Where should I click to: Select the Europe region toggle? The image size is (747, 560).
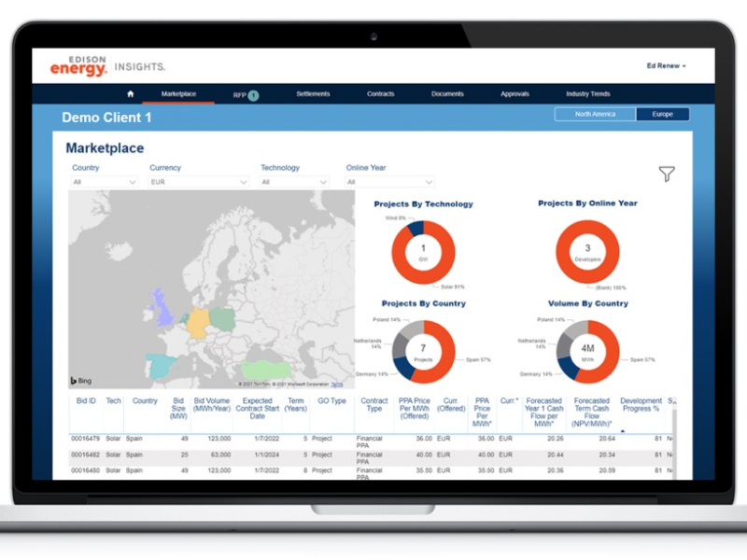point(662,115)
